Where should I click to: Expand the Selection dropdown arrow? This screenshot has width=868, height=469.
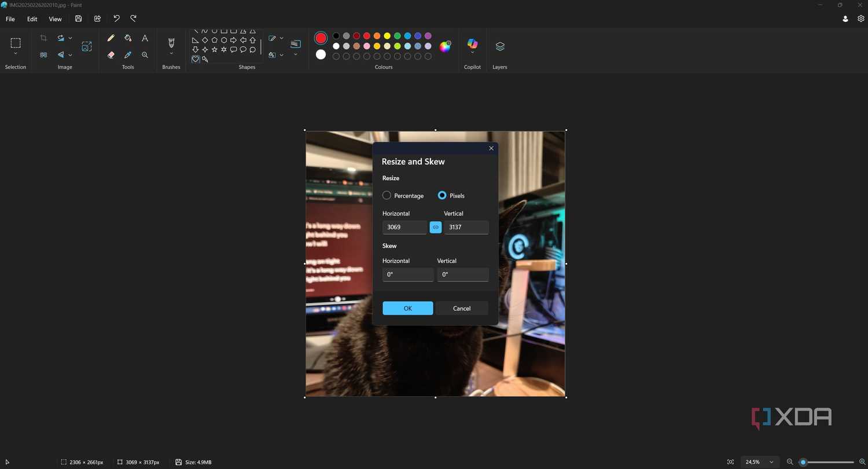tap(16, 54)
